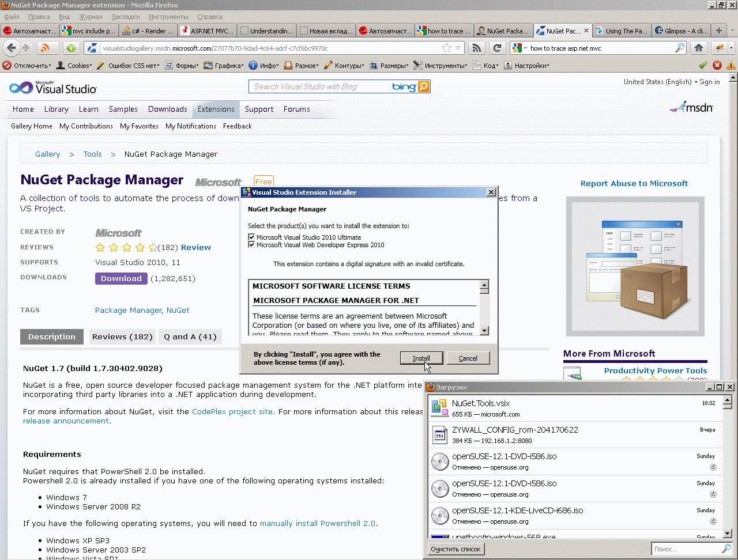The height and width of the screenshot is (560, 738).
Task: Open the Ошибок CSS нет dropdown
Action: point(129,66)
